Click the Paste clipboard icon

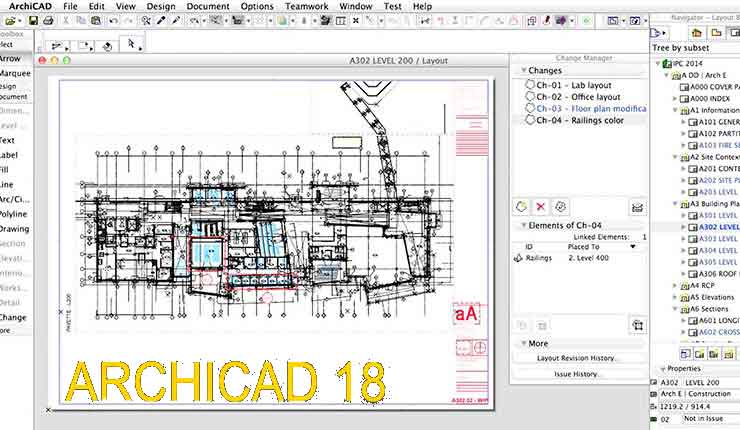(96, 21)
